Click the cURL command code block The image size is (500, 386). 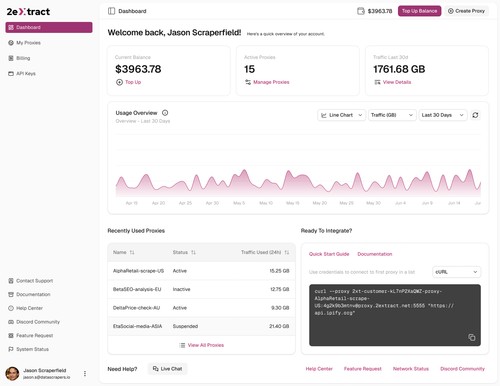[395, 315]
